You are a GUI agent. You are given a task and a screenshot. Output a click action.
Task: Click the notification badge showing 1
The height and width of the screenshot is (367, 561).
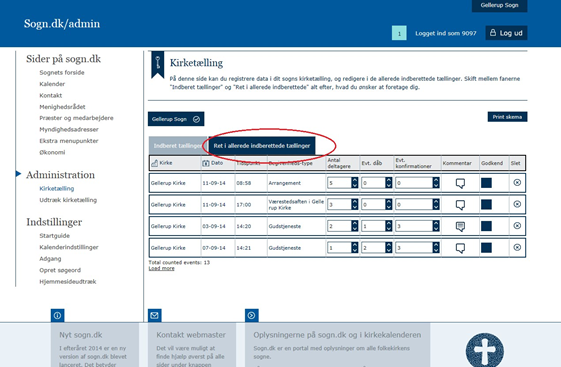point(399,33)
